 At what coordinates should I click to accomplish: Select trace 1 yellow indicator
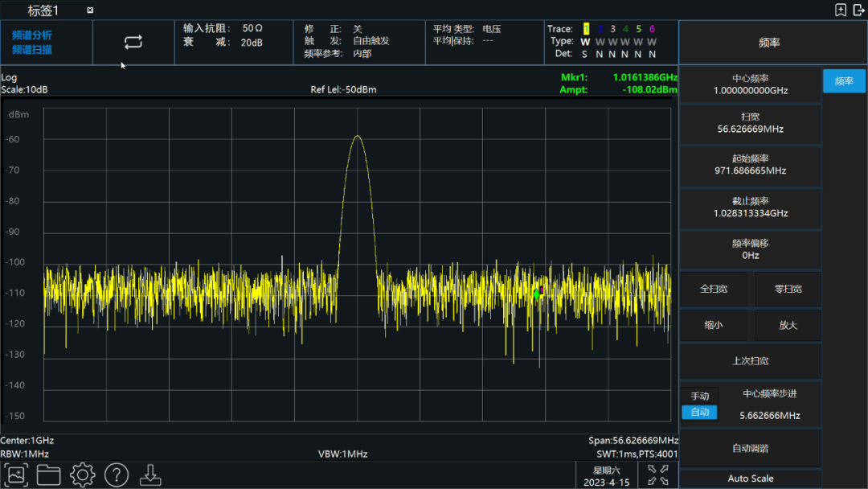[x=586, y=29]
